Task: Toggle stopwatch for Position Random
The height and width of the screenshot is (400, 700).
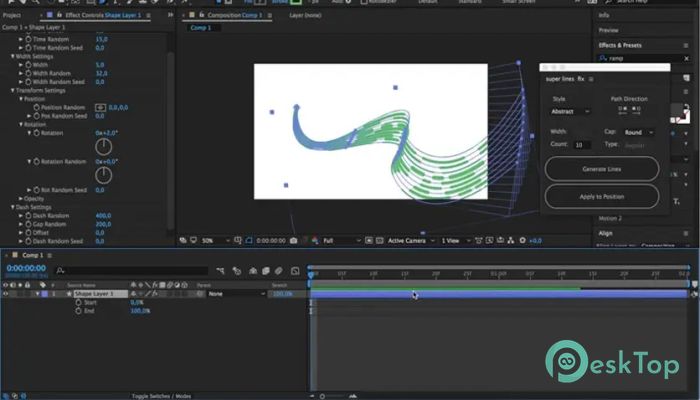Action: [x=36, y=108]
